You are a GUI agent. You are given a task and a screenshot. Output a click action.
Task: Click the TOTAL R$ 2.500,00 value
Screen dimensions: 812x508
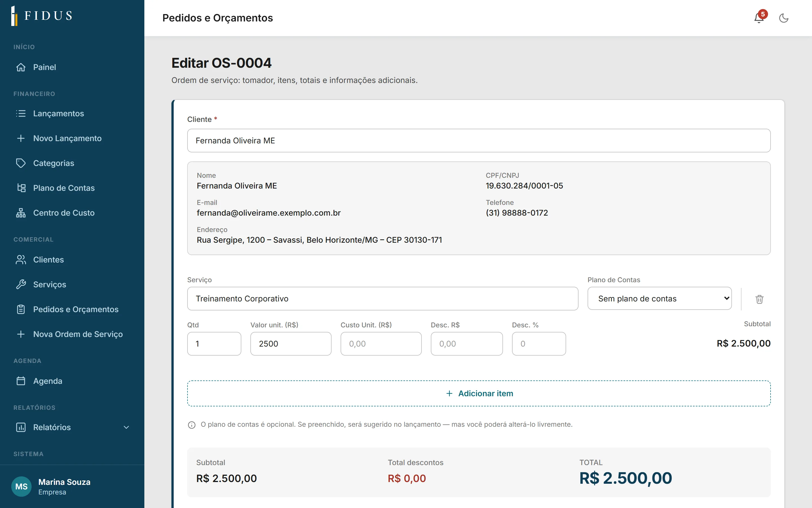click(x=625, y=478)
